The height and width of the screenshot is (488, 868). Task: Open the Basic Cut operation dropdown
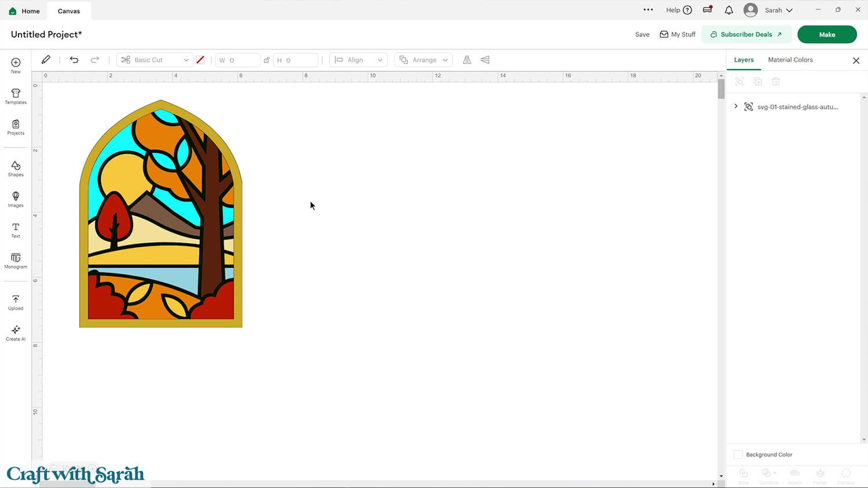[154, 60]
